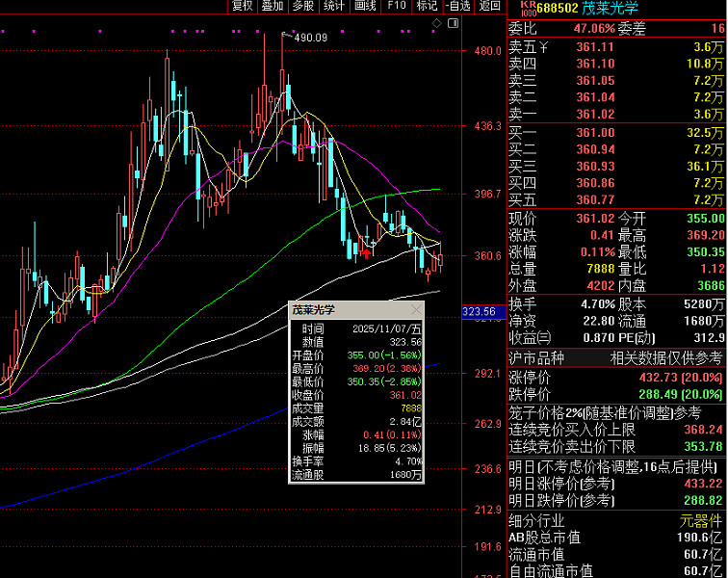Toggle the -自选 watchlist button
This screenshot has width=728, height=578.
457,6
